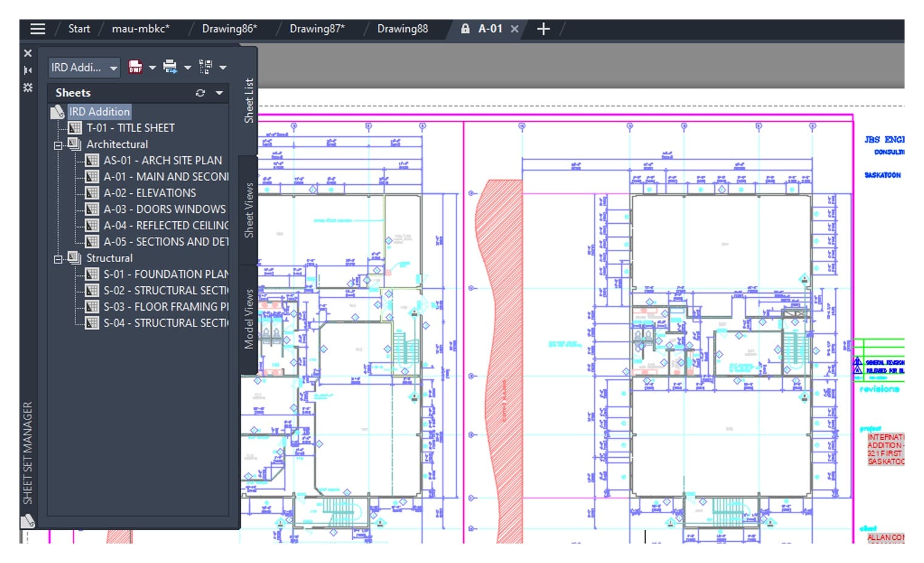924x563 pixels.
Task: Select A-04 - REFLECTED CEILING sheet
Action: pyautogui.click(x=165, y=226)
